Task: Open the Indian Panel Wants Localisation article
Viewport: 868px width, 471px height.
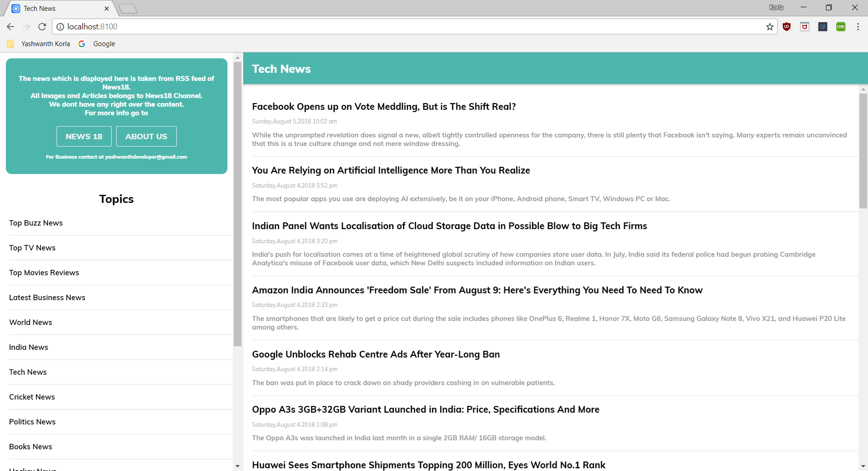Action: [x=449, y=226]
